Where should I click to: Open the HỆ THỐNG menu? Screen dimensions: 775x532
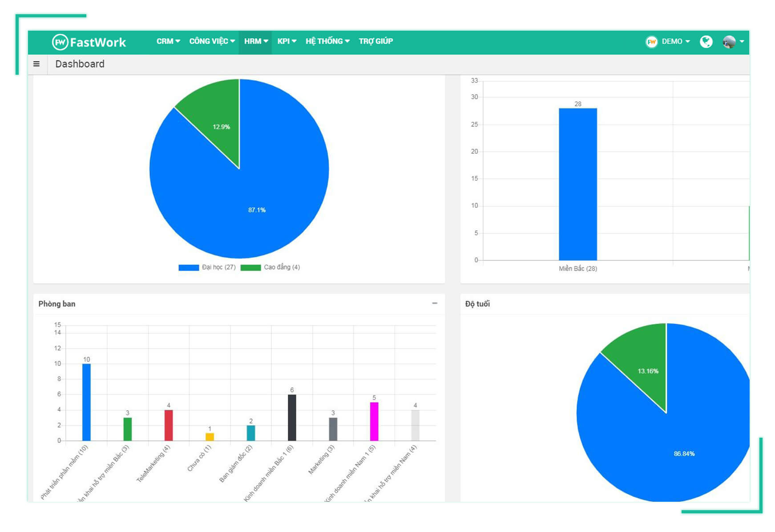point(327,41)
